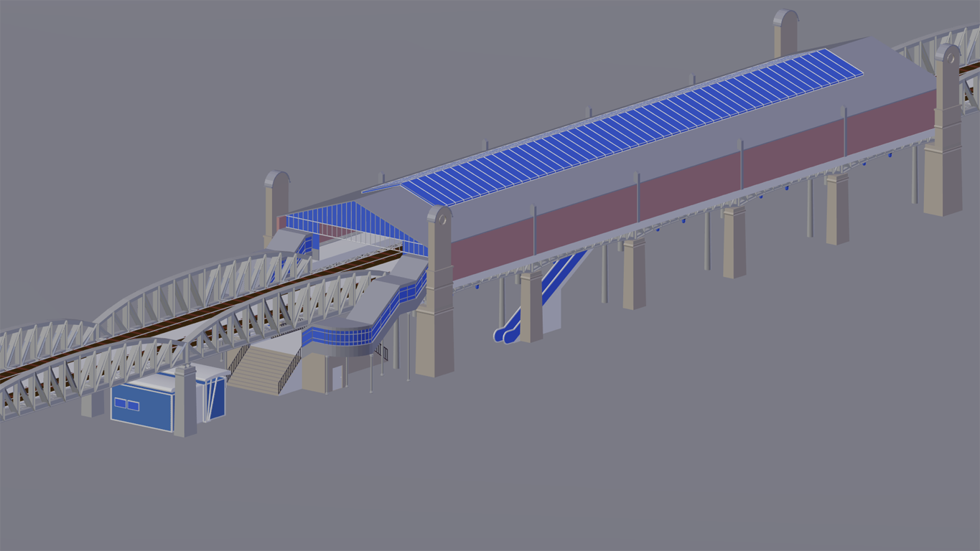
Task: Click the empty gray background below the model
Action: (574, 466)
